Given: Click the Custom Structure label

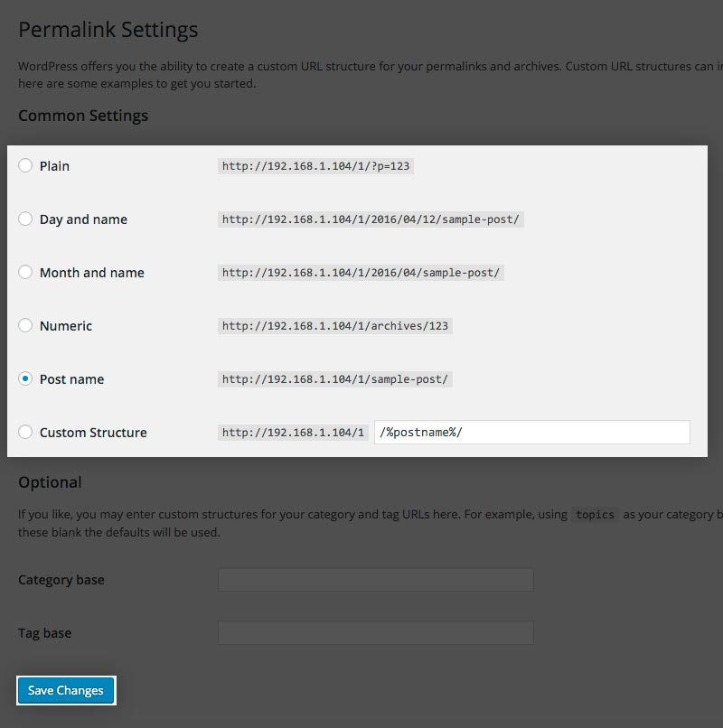Looking at the screenshot, I should coord(93,433).
